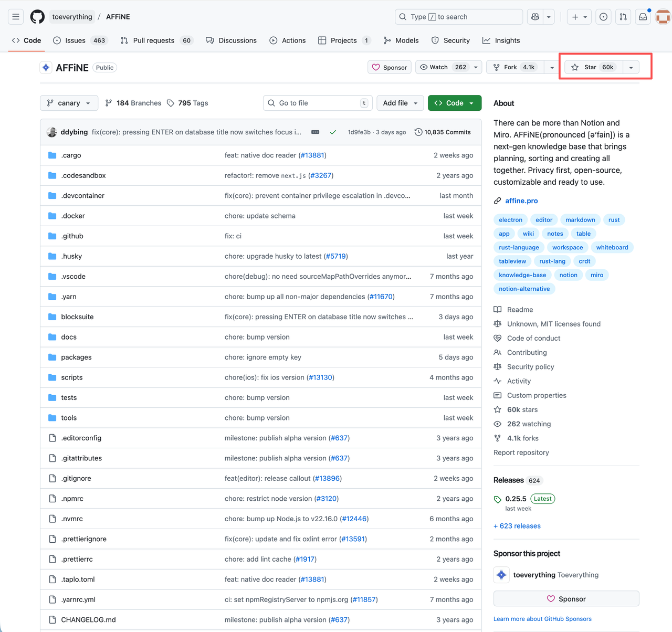Click the Sponsor button near repo title
Screen dimensions: 672x632
click(x=390, y=67)
